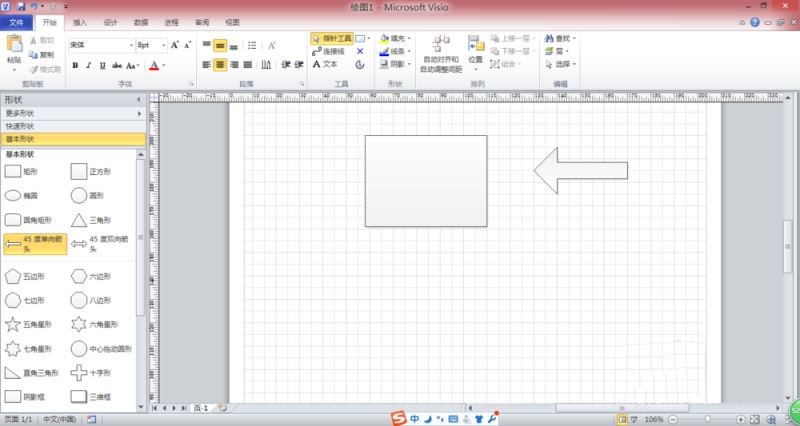Open the File (文件) tab
Screen dimensions: 800x426
[x=16, y=22]
